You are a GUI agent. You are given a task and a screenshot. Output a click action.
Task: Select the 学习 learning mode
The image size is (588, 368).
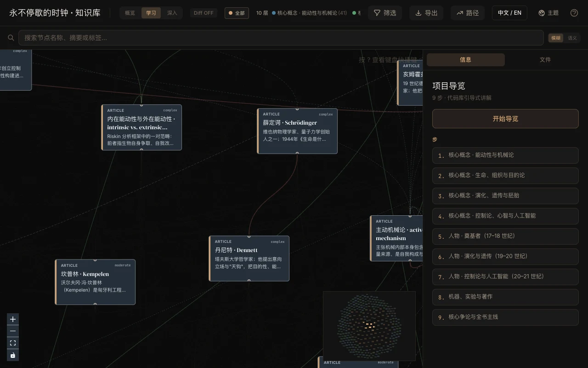click(151, 13)
